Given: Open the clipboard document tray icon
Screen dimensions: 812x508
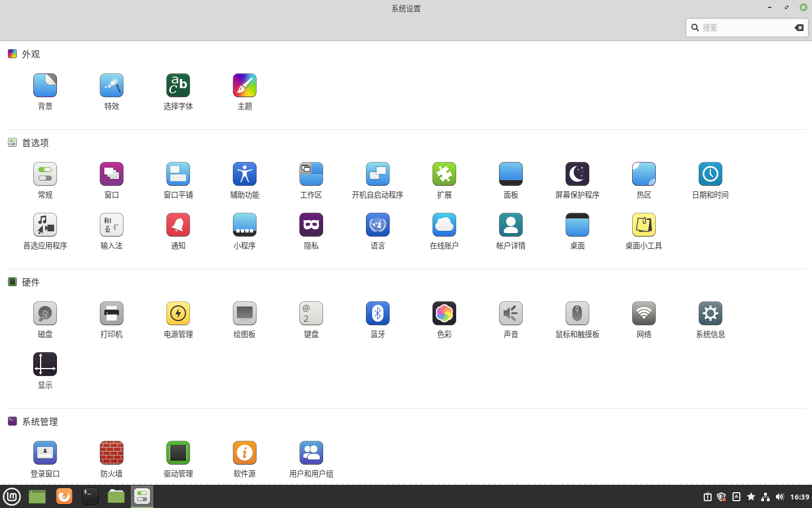Looking at the screenshot, I should 736,497.
